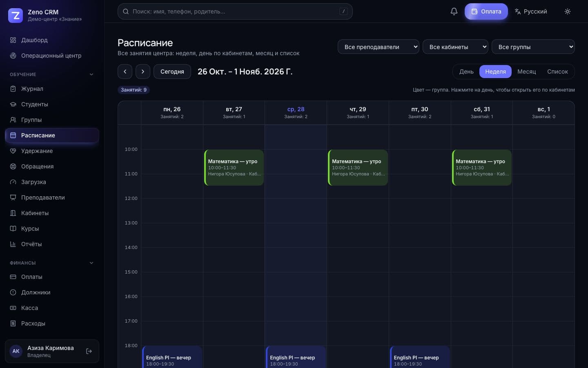Click the Дашборд sidebar icon
This screenshot has height=368, width=588.
coord(13,40)
